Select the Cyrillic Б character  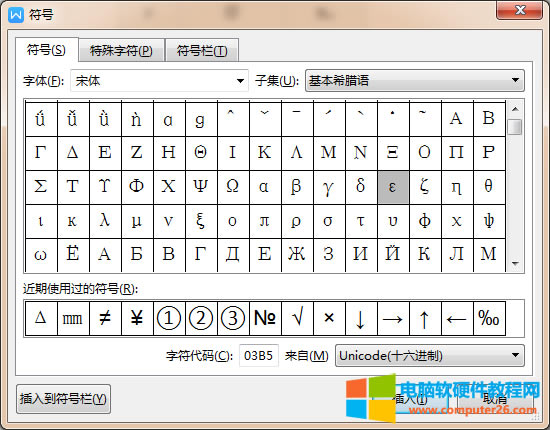(x=137, y=255)
